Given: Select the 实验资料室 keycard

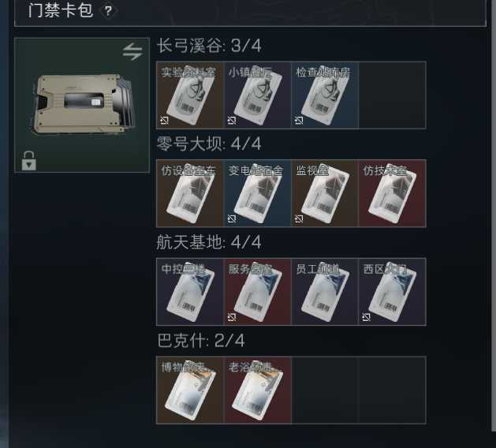Looking at the screenshot, I should click(190, 95).
